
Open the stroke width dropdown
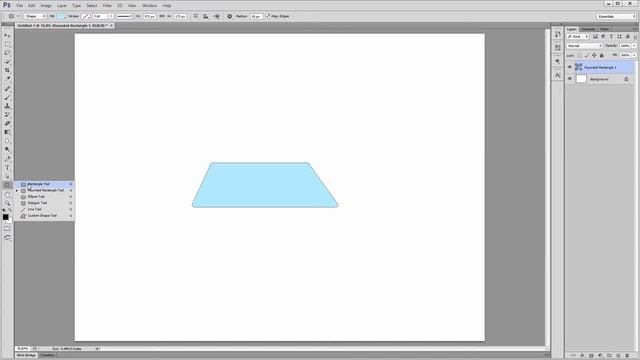coord(111,16)
